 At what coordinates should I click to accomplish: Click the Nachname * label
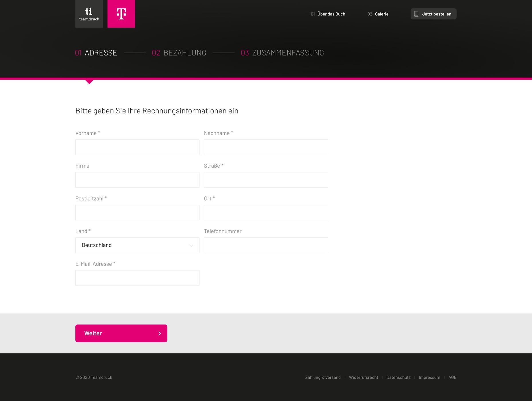click(219, 133)
